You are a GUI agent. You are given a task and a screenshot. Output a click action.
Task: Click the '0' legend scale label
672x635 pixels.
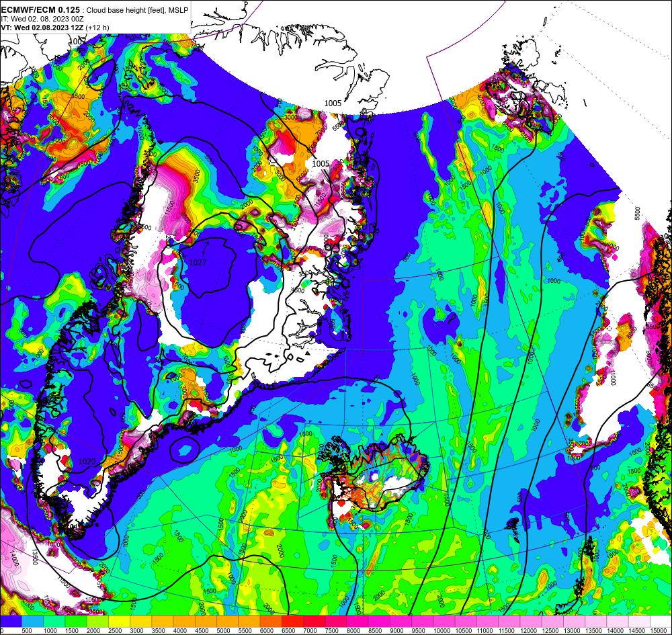pos(2,631)
